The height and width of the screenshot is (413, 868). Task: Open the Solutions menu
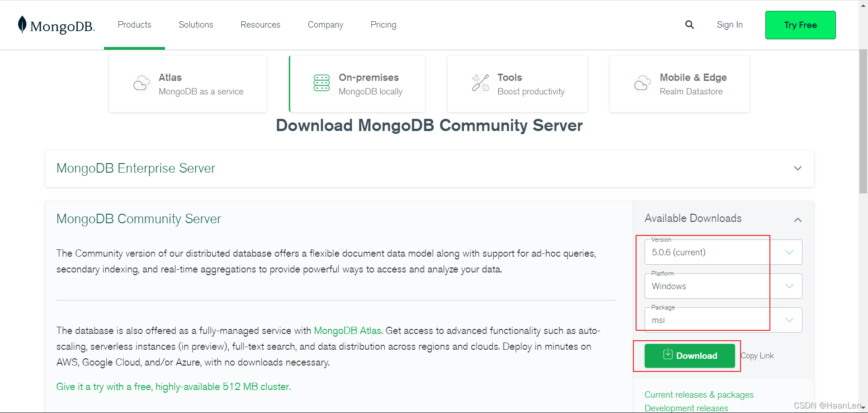196,25
